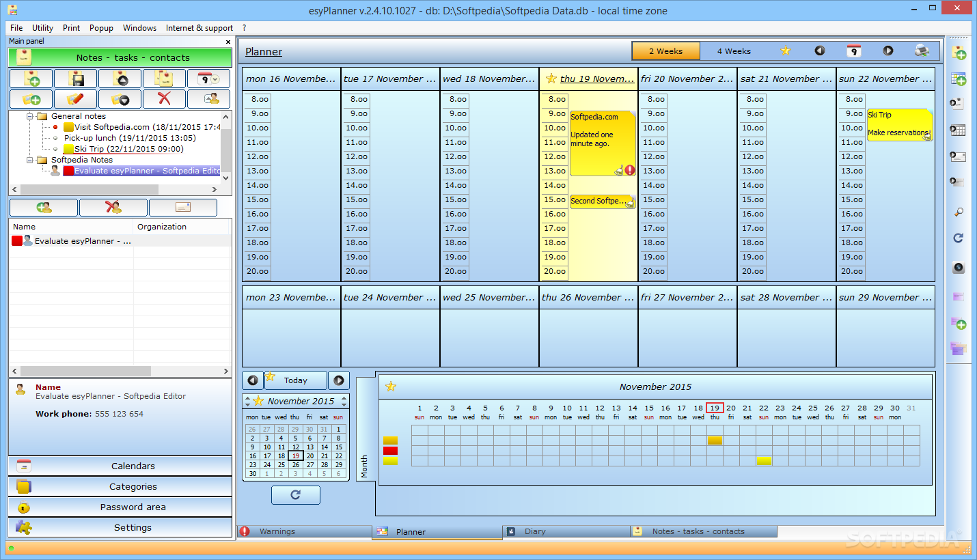
Task: Switch to the Warnings tab
Action: [304, 531]
